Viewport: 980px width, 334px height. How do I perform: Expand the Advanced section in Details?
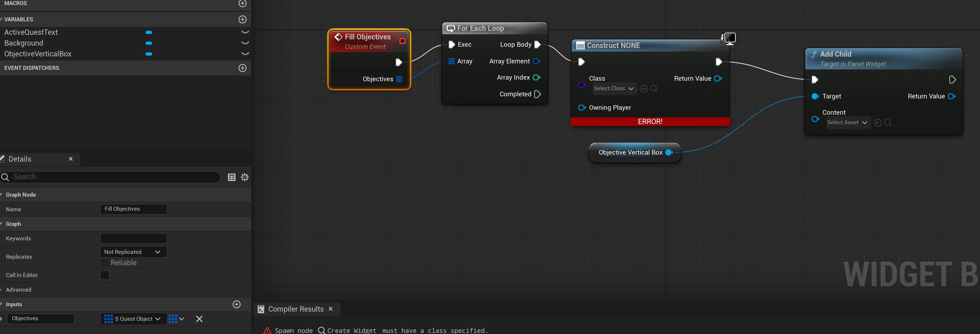pos(18,289)
